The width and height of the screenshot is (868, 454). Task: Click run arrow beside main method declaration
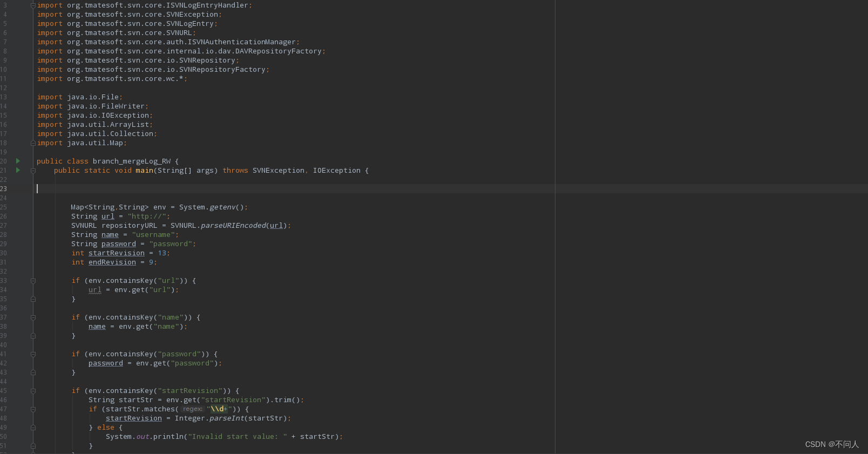[18, 170]
